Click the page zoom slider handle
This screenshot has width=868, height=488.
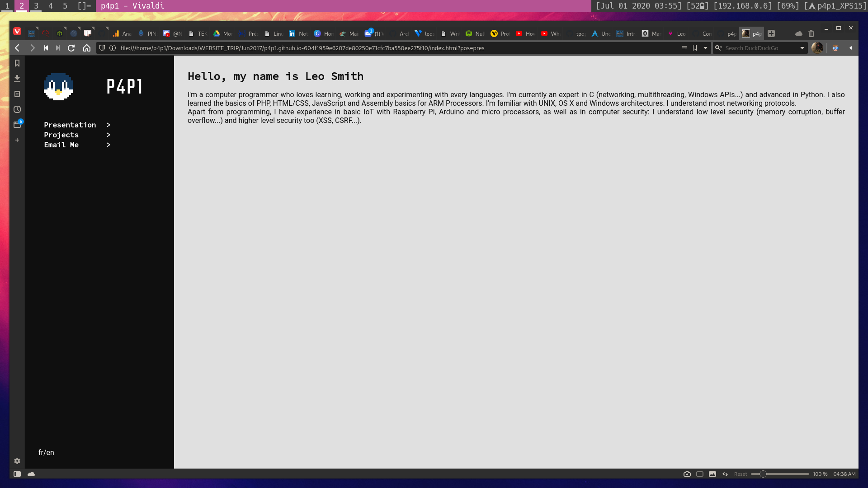tap(763, 474)
